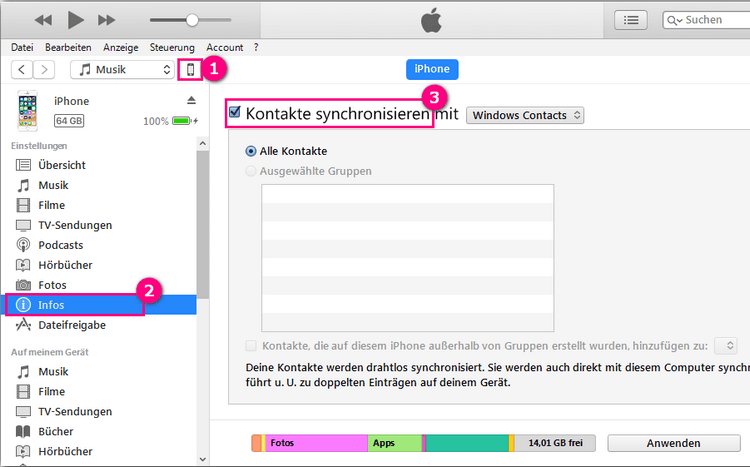Click the teal storage bar segment

coord(467,443)
